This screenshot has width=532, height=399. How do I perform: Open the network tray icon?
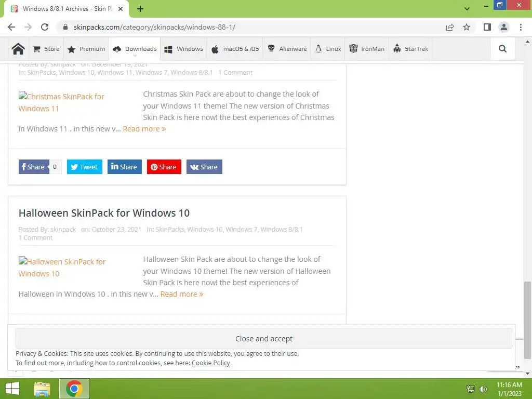[x=471, y=389]
